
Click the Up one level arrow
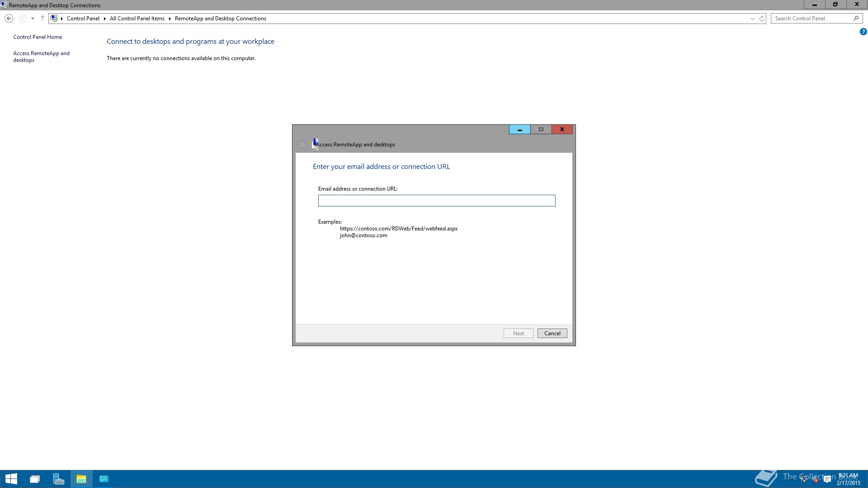(x=42, y=19)
